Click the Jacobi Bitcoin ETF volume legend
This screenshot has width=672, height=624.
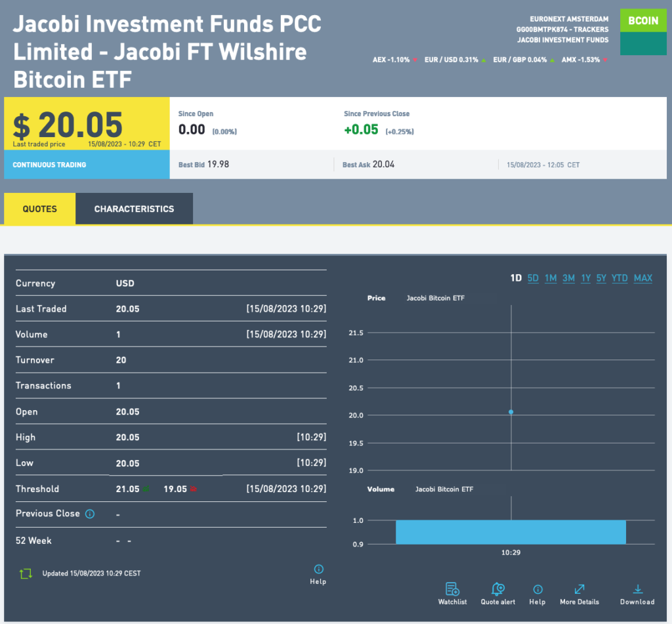click(x=444, y=489)
